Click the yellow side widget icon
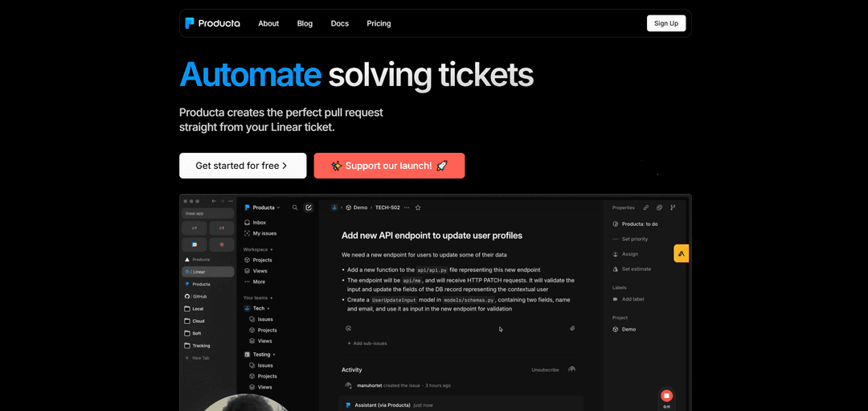 pos(681,253)
